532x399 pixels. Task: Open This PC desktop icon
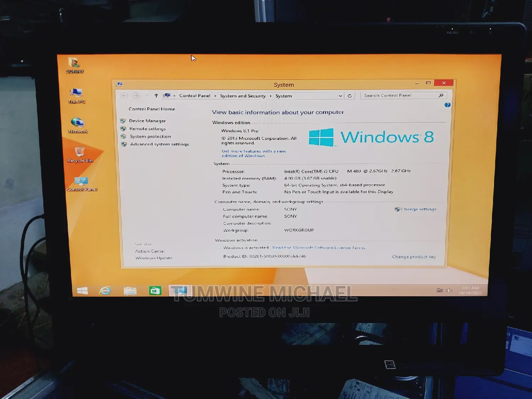(x=77, y=96)
